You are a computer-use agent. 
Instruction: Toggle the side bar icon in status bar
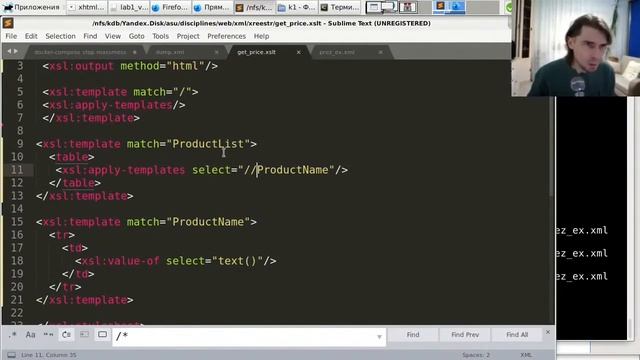[x=11, y=355]
